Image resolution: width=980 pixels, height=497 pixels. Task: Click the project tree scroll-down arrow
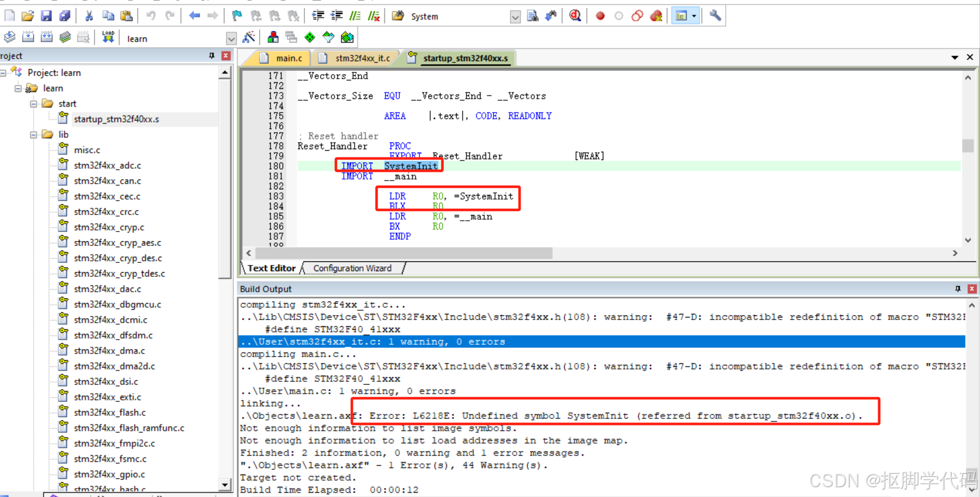[225, 485]
